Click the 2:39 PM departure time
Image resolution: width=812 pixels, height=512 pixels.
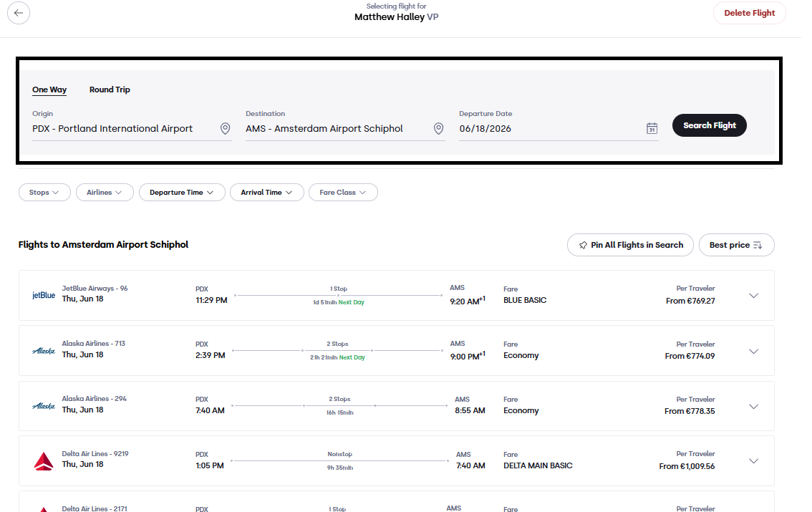[211, 355]
